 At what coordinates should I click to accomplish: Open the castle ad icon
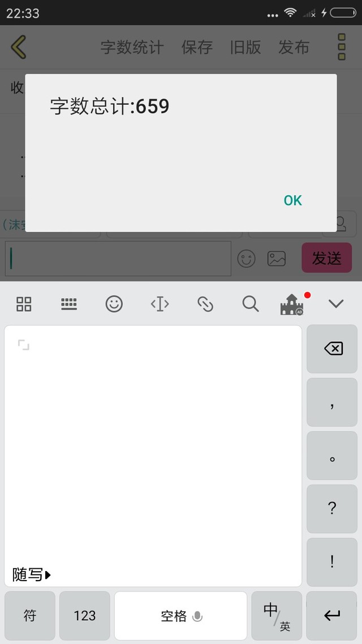[x=292, y=304]
